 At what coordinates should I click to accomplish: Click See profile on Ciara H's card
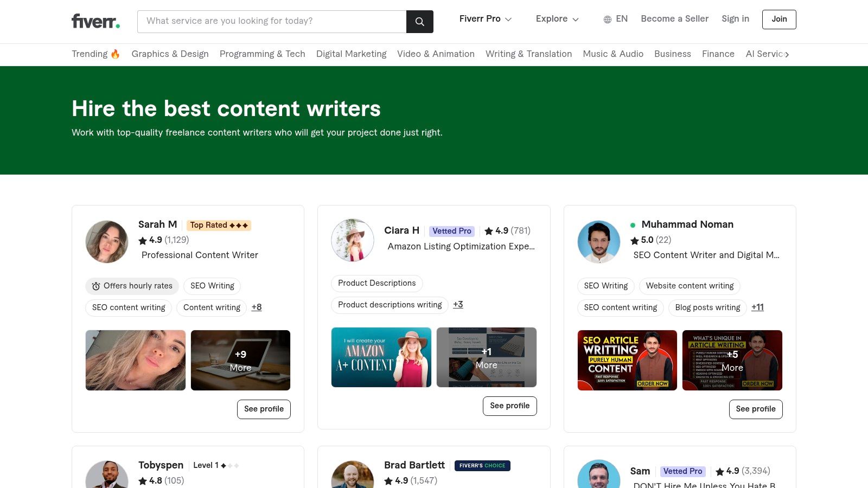509,406
